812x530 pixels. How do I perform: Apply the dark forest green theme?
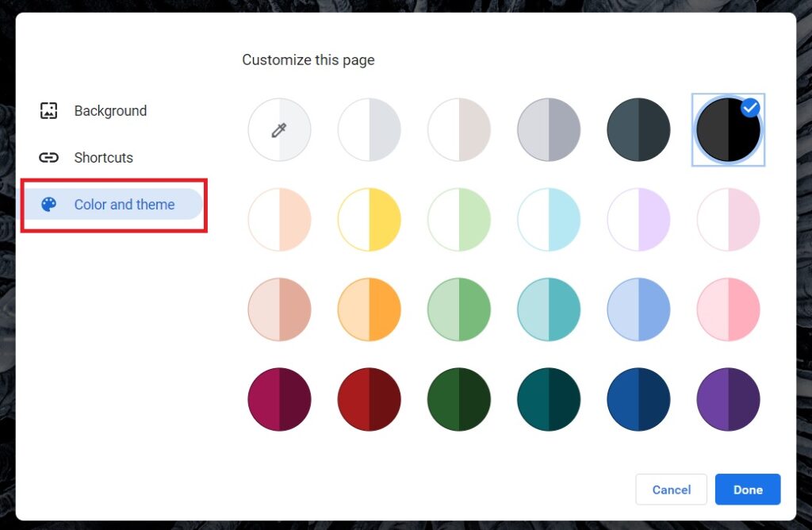click(x=459, y=399)
